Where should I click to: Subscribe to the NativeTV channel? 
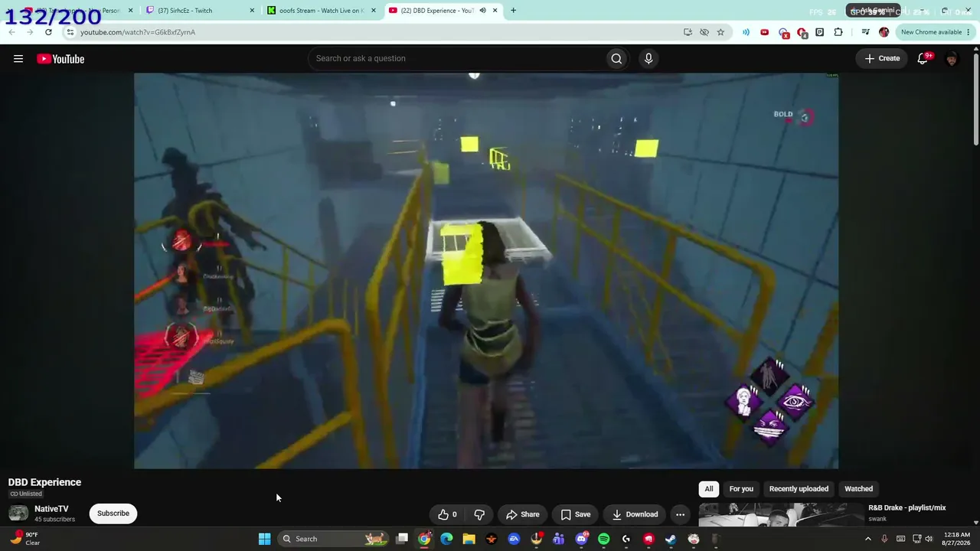click(x=113, y=514)
